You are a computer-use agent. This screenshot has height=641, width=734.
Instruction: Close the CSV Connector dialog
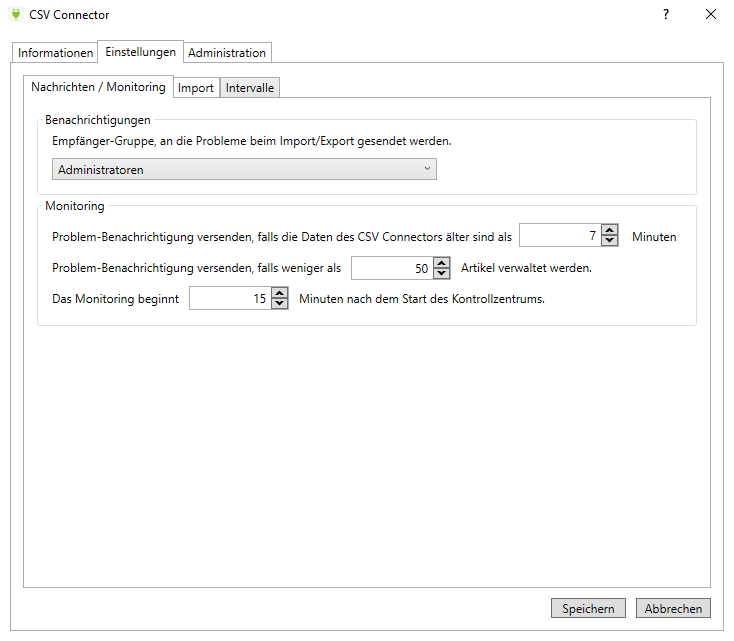pos(711,15)
